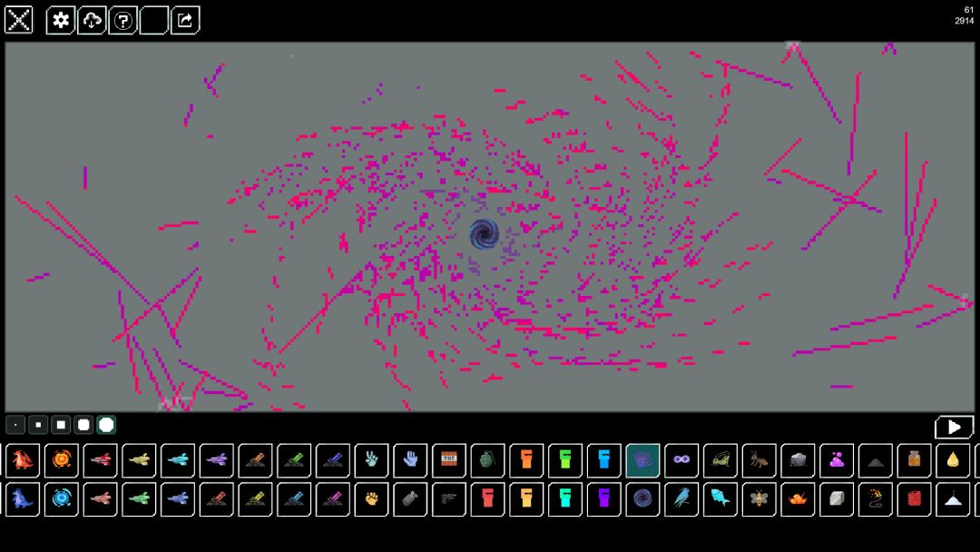
Task: Choose the medium square brush size
Action: point(61,425)
